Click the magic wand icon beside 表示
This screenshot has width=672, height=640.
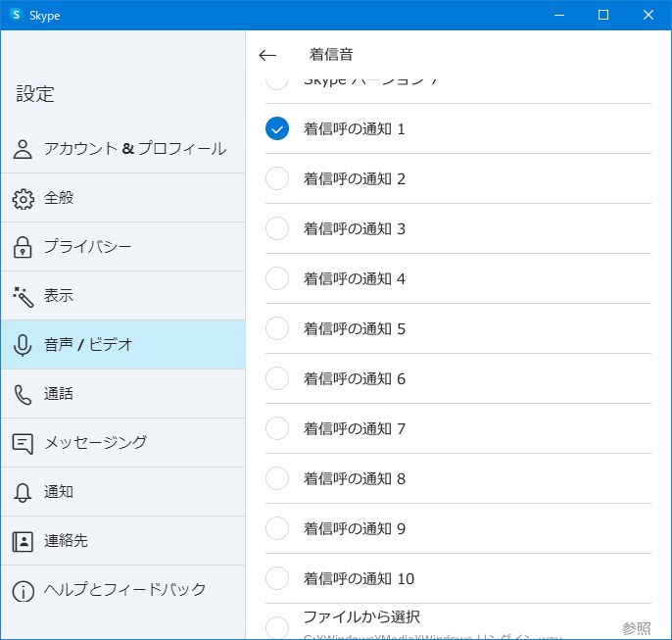pos(24,297)
